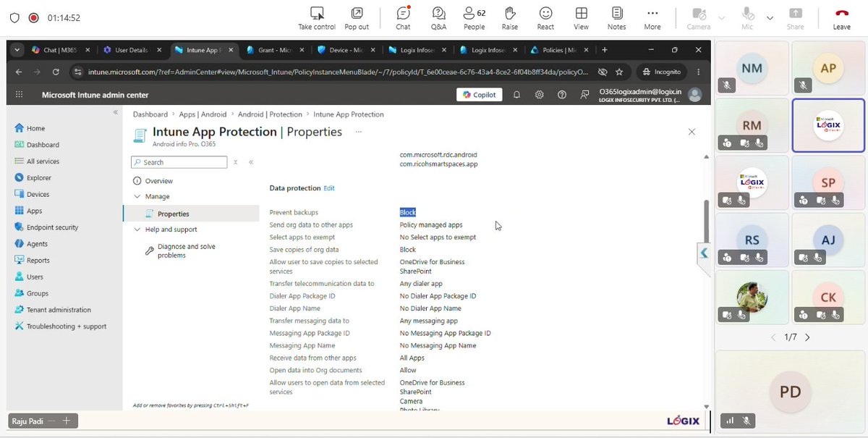868x438 pixels.
Task: Click the Android | Protection breadcrumb link
Action: coord(270,114)
